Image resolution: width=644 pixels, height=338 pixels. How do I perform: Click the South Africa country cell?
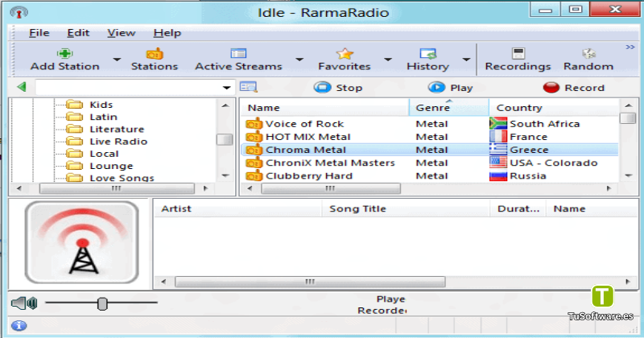[x=545, y=124]
